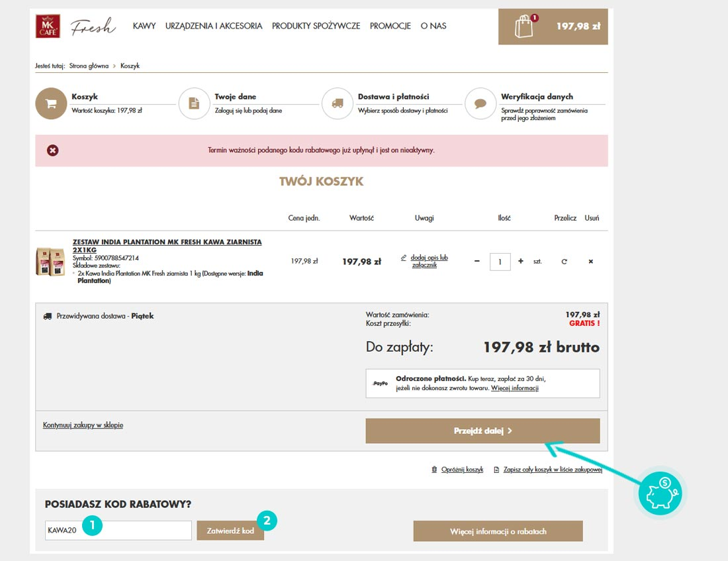This screenshot has height=561, width=728.
Task: Click the Zatwierdź kod button
Action: tap(230, 531)
